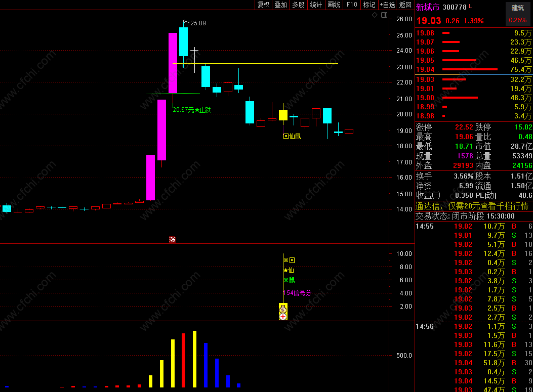
Task: Click the current price 19.03 header
Action: click(x=429, y=21)
